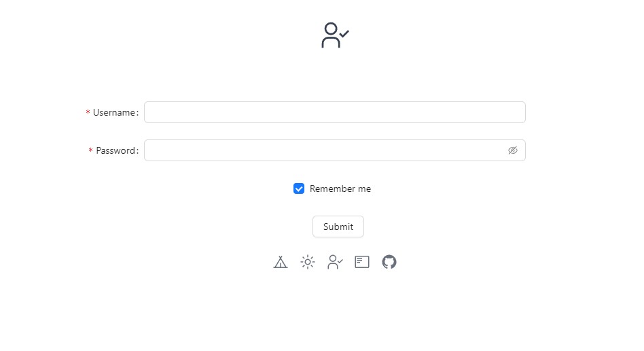
Task: Click the tent icon below Submit
Action: point(281,262)
